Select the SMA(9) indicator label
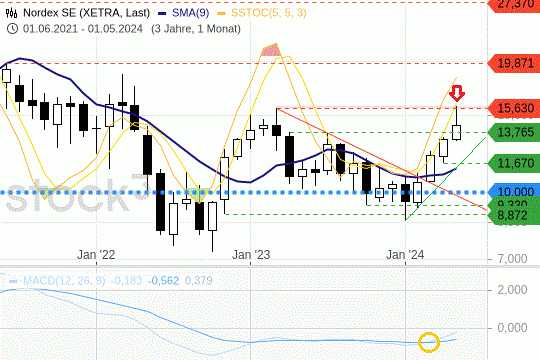The height and width of the screenshot is (360, 540). click(x=190, y=13)
